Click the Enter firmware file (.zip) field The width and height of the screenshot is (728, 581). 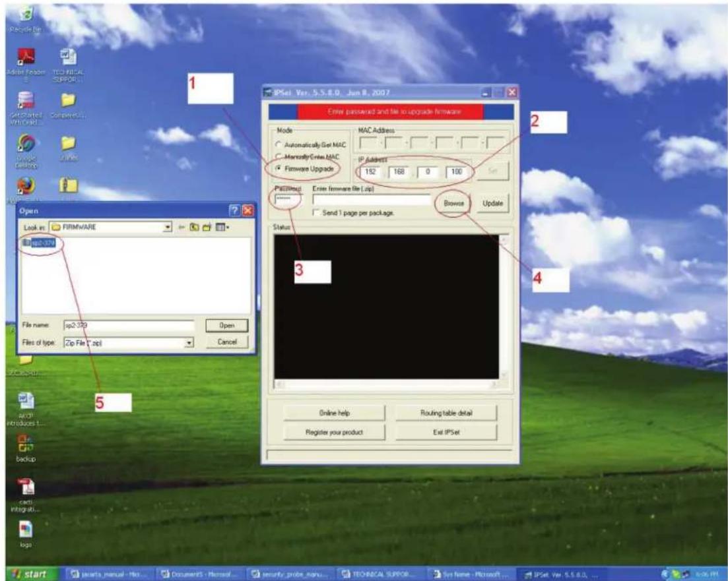tap(372, 200)
